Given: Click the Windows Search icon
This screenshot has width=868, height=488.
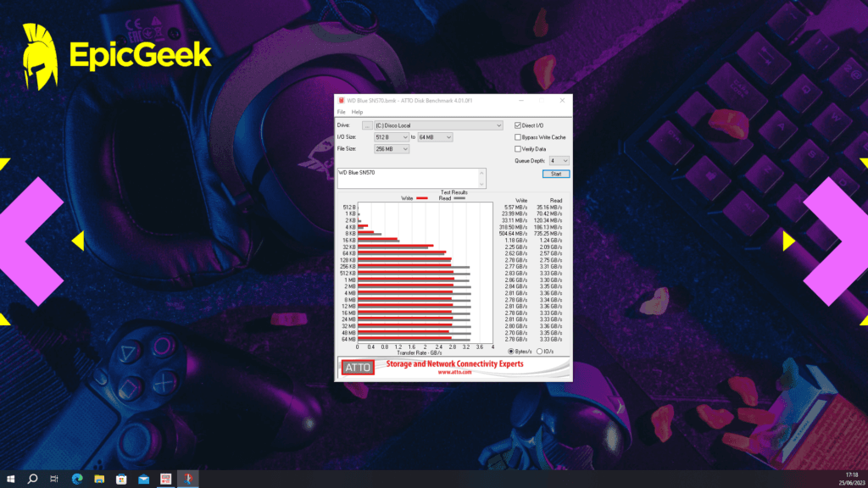Looking at the screenshot, I should click(x=32, y=479).
